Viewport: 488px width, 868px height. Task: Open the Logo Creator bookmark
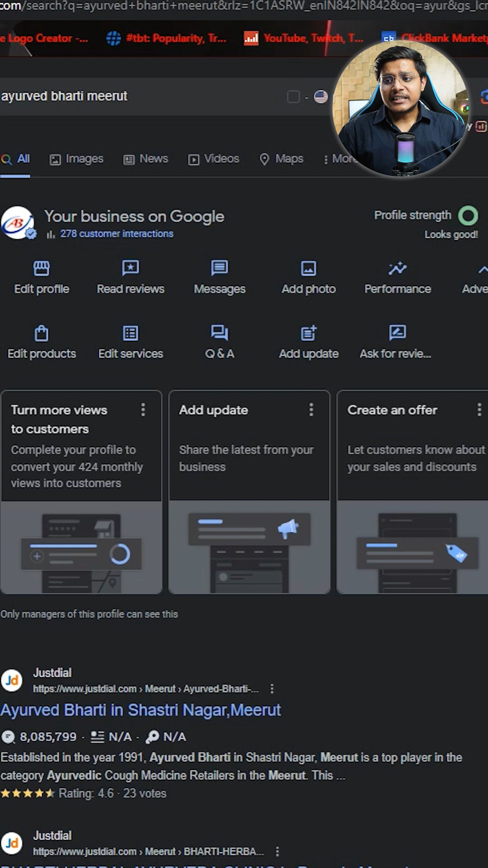click(x=44, y=38)
